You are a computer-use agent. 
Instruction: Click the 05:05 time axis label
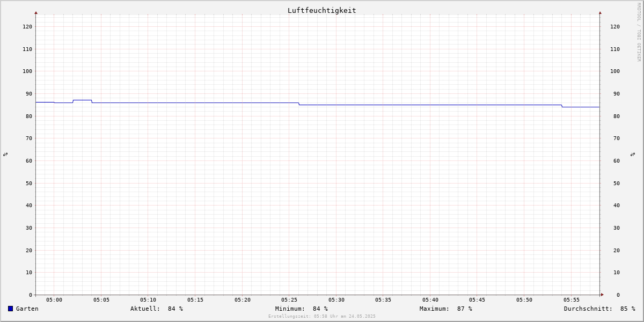click(x=101, y=299)
